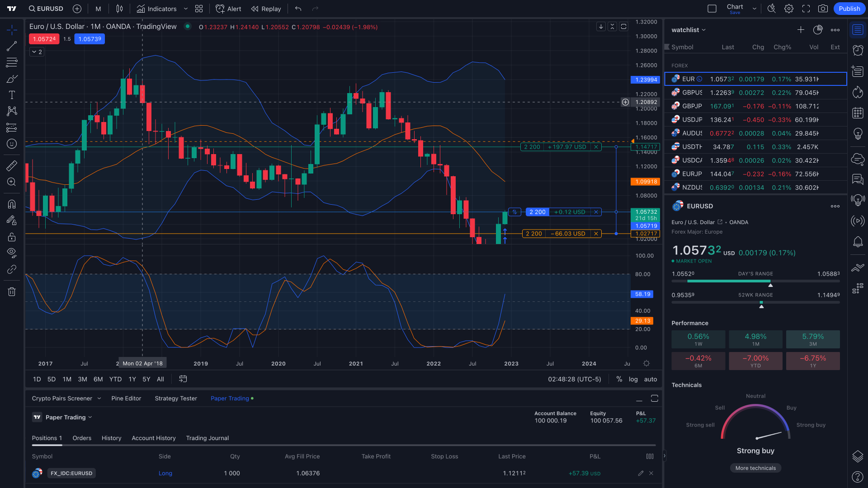Viewport: 868px width, 488px height.
Task: Open the Trading Journal tab
Action: pos(207,438)
